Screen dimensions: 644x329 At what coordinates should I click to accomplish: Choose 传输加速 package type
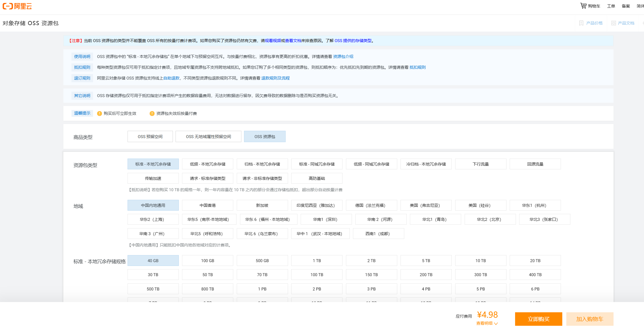pos(153,179)
